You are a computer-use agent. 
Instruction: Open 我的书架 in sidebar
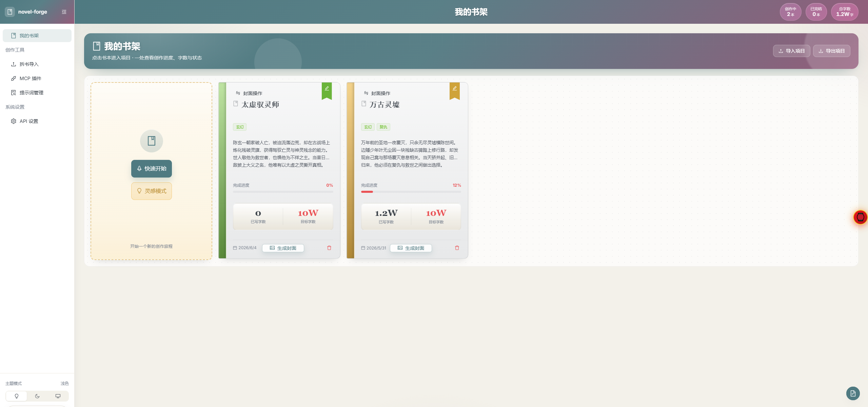(37, 36)
